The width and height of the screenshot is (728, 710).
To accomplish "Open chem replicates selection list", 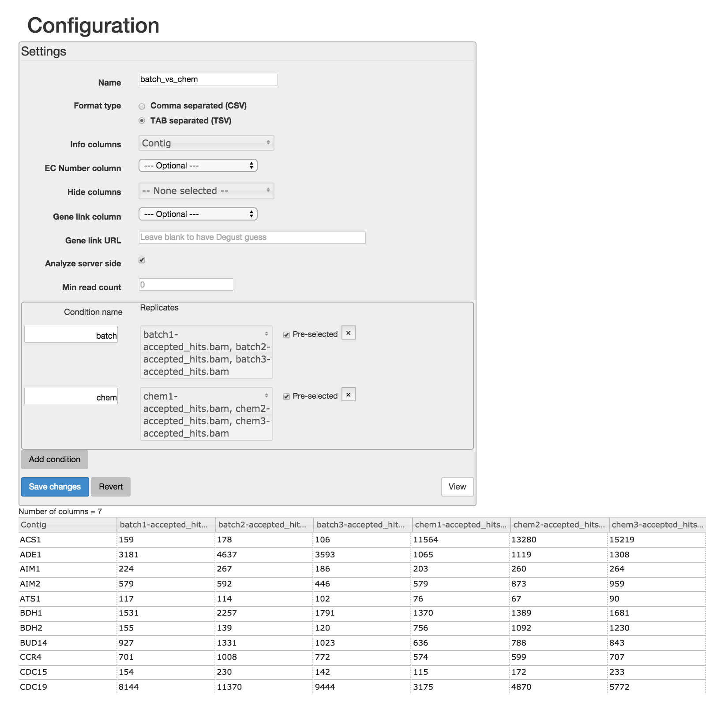I will [x=206, y=414].
